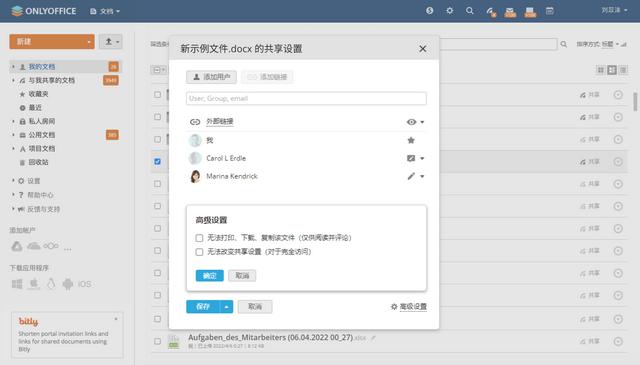This screenshot has height=365, width=640.
Task: Click the 添加链接 button
Action: (267, 77)
